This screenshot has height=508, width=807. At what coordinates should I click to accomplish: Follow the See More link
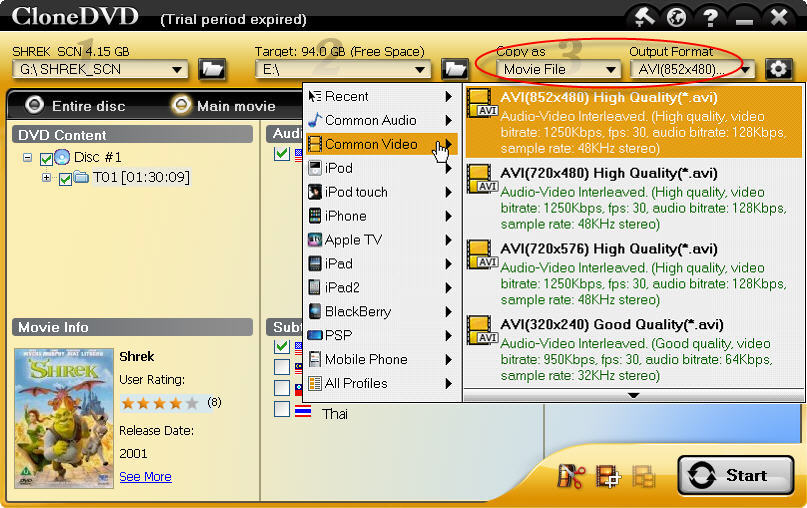point(145,477)
